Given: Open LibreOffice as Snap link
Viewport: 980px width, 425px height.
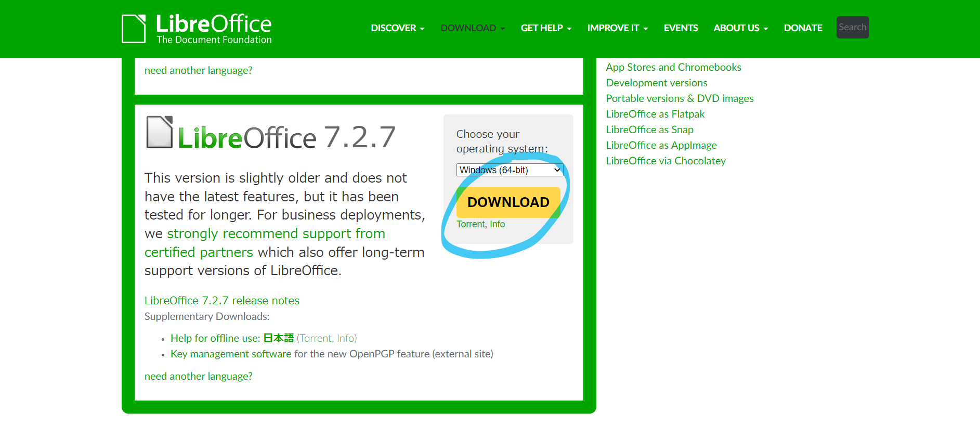Looking at the screenshot, I should [x=649, y=130].
